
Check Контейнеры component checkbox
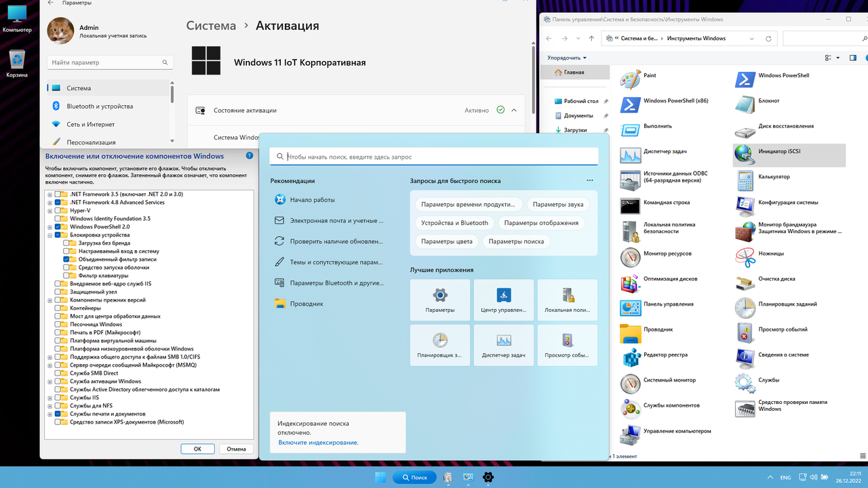[58, 308]
